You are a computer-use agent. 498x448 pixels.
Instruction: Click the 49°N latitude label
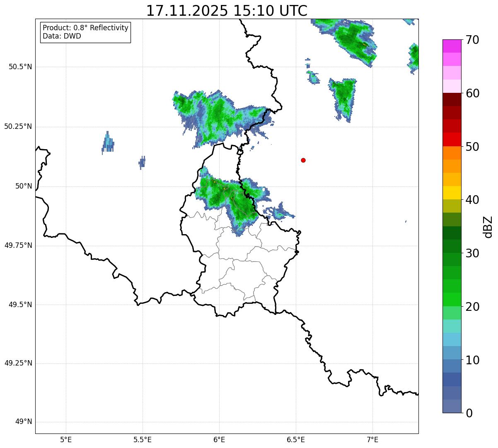(24, 422)
